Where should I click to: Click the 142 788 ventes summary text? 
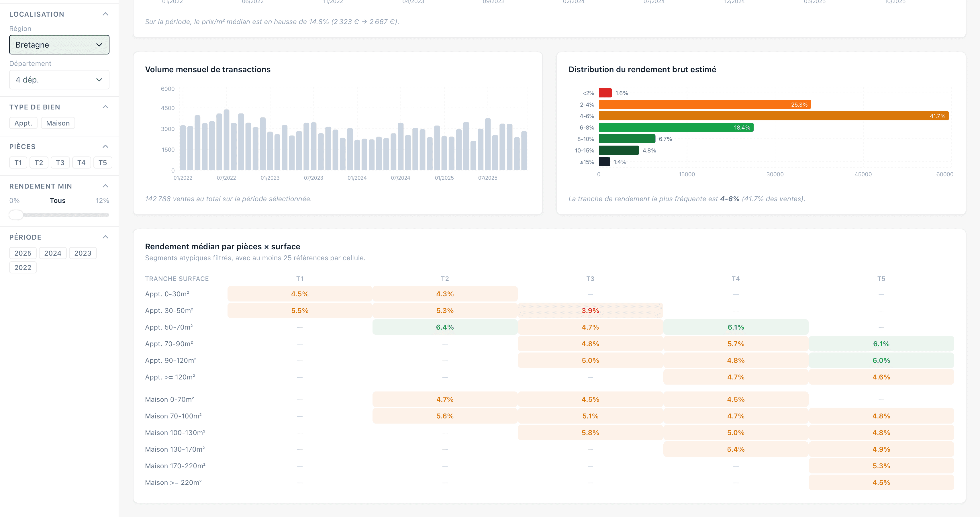click(x=228, y=199)
